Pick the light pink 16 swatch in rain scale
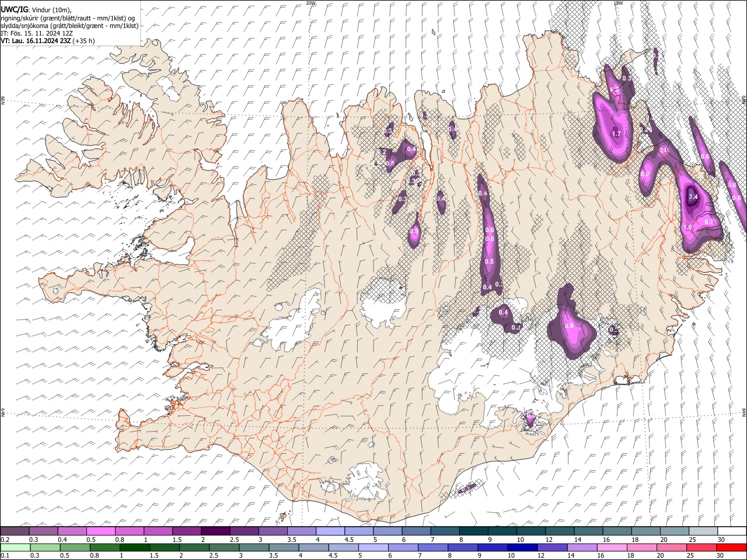 pos(612,548)
